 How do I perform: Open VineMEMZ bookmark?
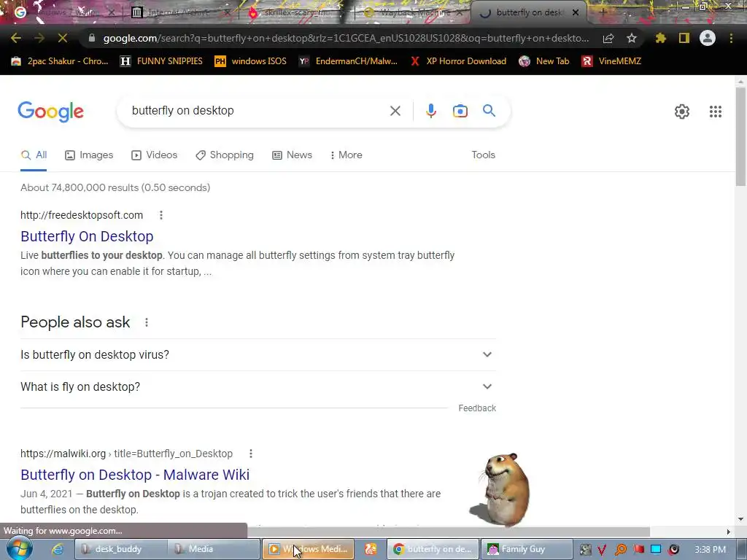612,61
